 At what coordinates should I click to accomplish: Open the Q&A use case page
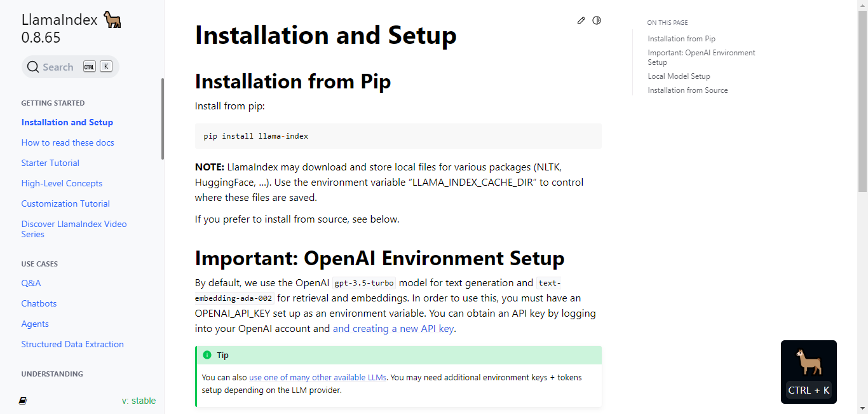coord(31,283)
